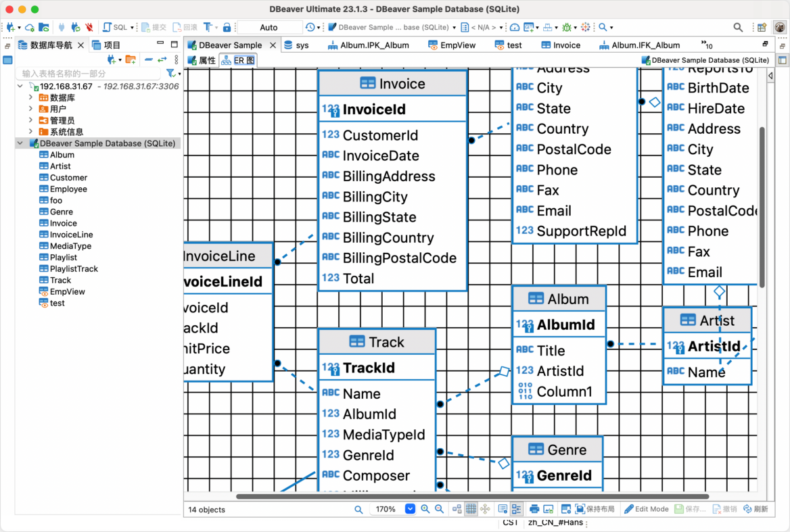Click the DBeaver Sample Database breadcrumb link
Image resolution: width=790 pixels, height=532 pixels.
pos(705,60)
